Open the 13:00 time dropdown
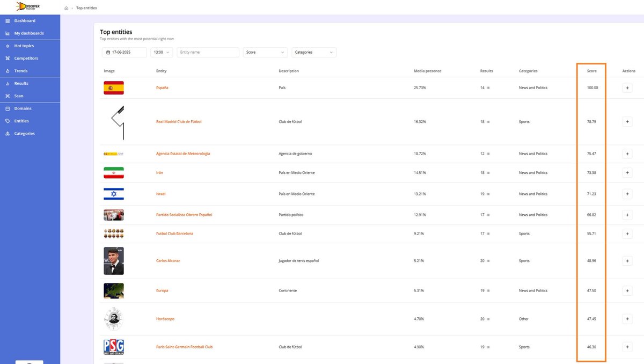Image resolution: width=644 pixels, height=364 pixels. pos(162,52)
